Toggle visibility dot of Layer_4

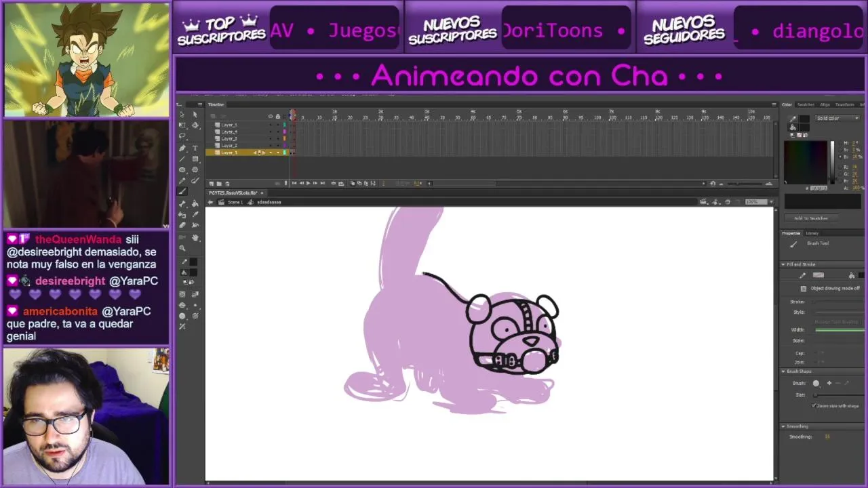click(271, 131)
